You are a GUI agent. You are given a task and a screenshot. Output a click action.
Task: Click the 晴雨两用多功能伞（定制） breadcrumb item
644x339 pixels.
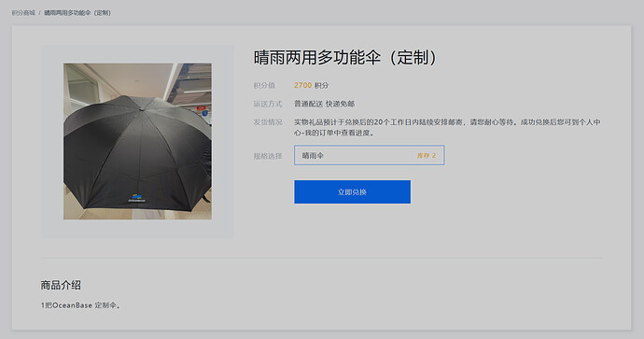coord(77,13)
